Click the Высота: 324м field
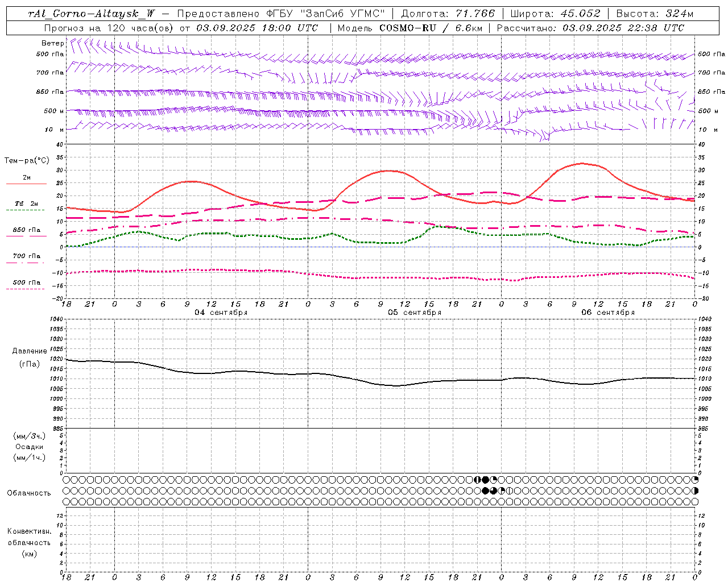The image size is (728, 582). (x=655, y=14)
